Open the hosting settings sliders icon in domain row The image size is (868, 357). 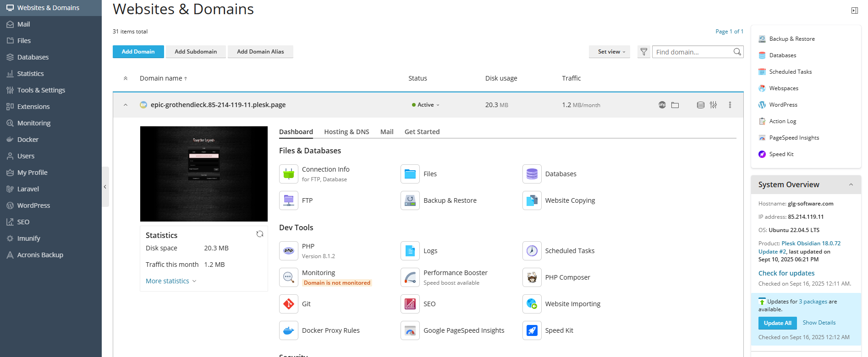tap(713, 105)
